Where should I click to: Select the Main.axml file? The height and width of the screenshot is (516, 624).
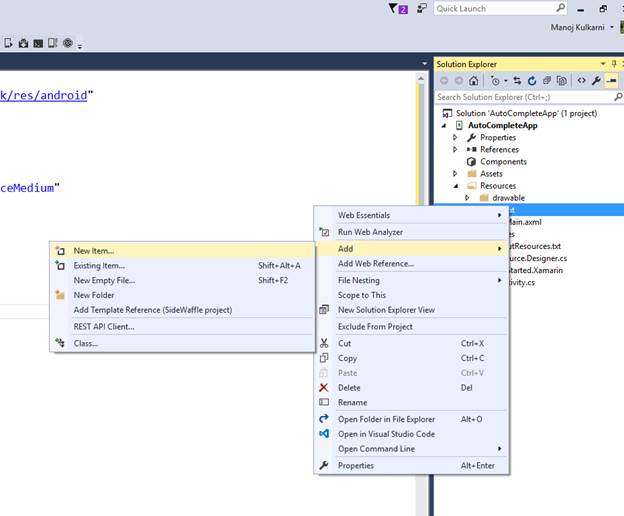(x=525, y=222)
